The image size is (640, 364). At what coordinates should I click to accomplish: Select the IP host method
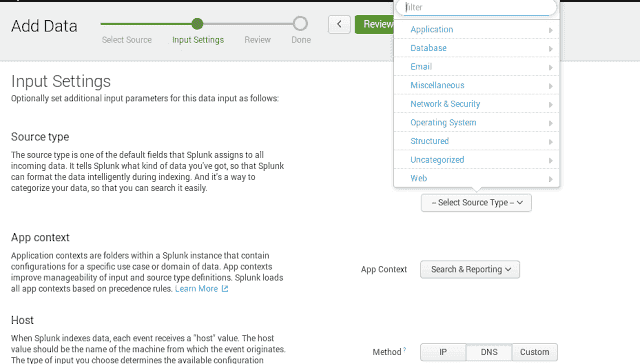443,352
